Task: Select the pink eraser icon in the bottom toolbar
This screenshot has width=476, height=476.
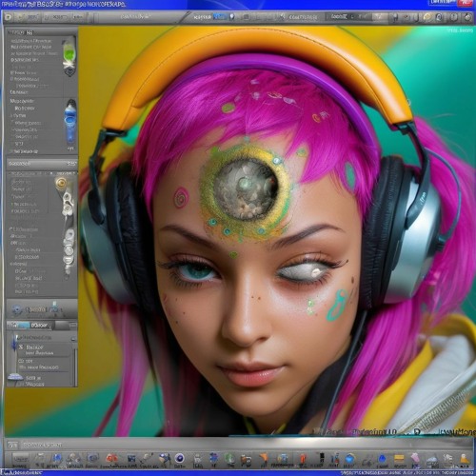Action: 415,458
